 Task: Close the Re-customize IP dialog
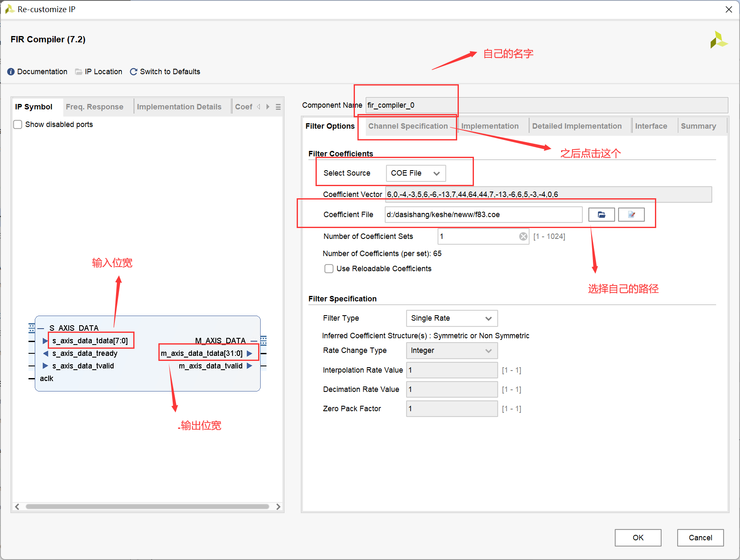729,9
